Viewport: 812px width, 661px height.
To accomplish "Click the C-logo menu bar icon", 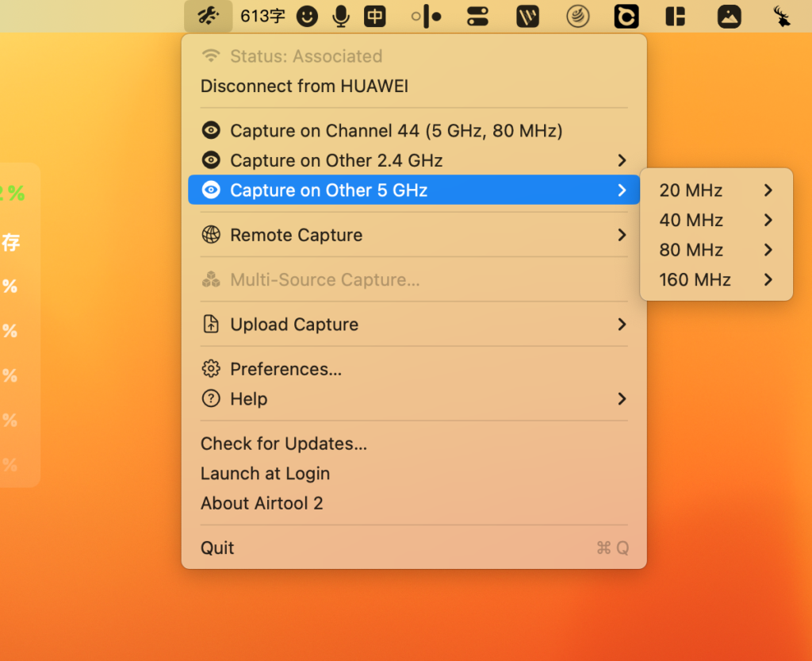I will 626,16.
